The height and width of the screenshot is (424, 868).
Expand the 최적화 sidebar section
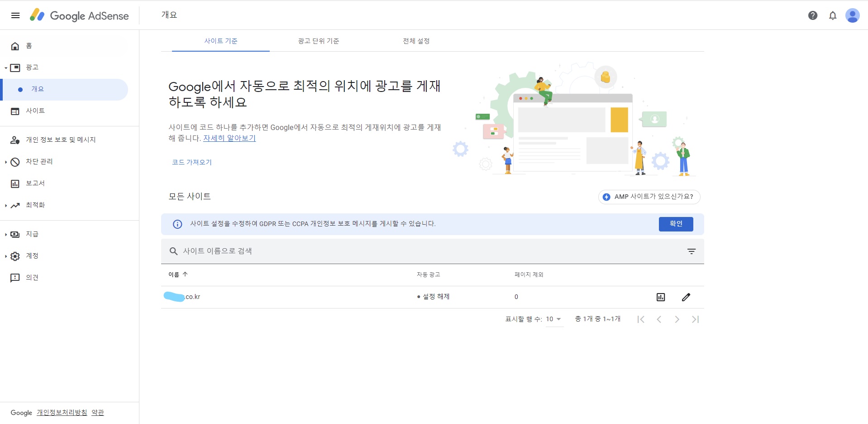[6, 206]
